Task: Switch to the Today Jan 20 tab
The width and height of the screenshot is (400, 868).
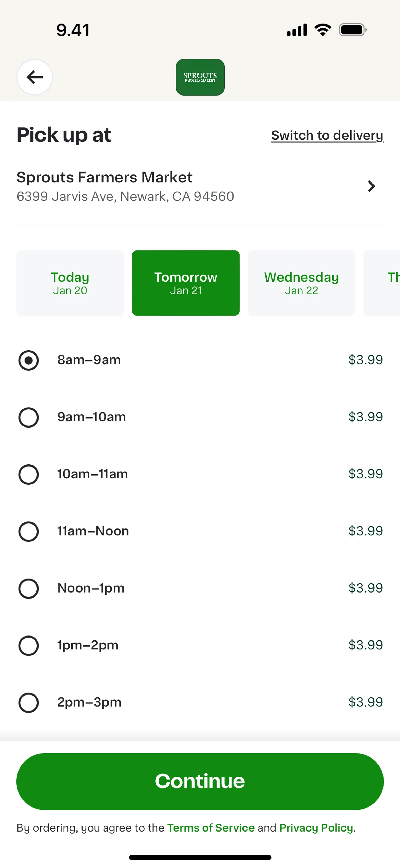Action: pyautogui.click(x=70, y=283)
